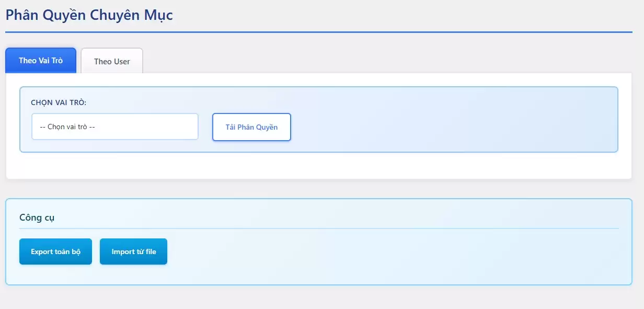Viewport: 644px width, 309px height.
Task: Choose a role from the role combo box
Action: pyautogui.click(x=115, y=127)
